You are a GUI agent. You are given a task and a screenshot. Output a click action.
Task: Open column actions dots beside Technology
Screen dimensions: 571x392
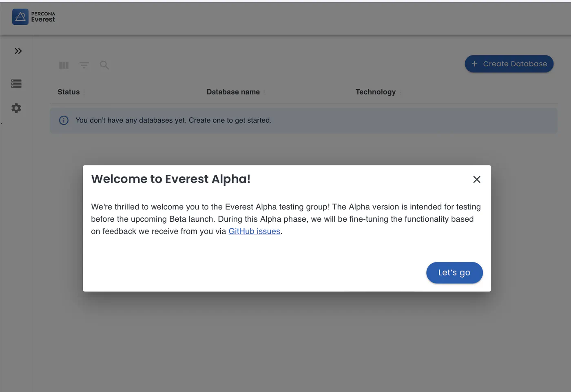(x=401, y=92)
